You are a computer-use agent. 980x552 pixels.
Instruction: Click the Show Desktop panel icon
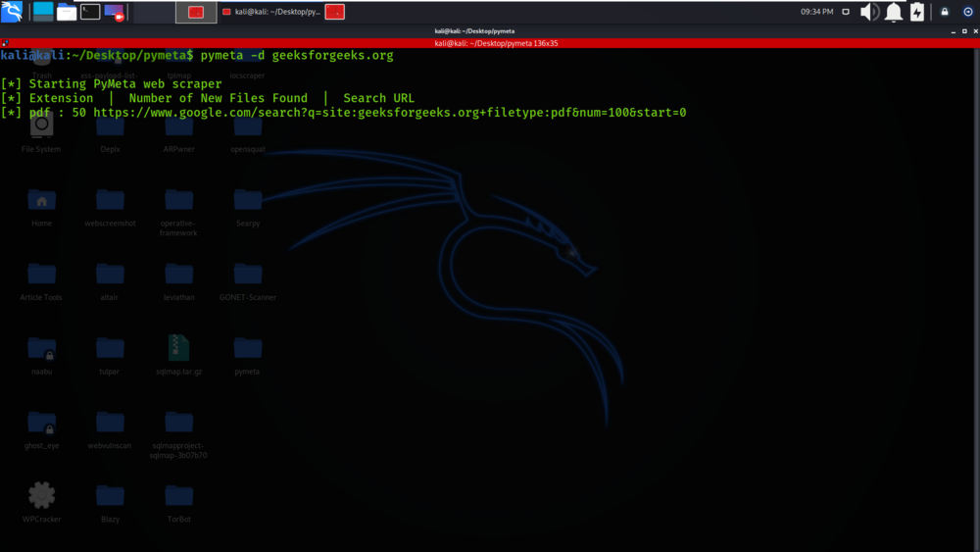43,11
